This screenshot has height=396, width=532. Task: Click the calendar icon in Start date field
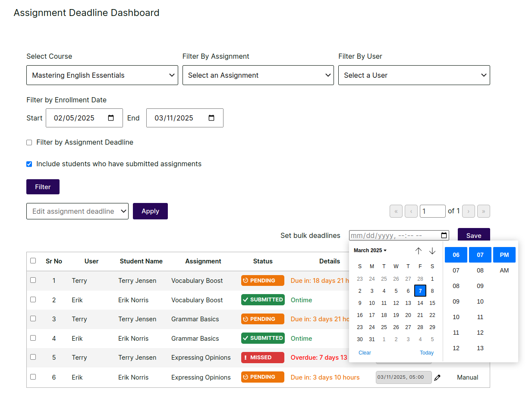(x=111, y=118)
